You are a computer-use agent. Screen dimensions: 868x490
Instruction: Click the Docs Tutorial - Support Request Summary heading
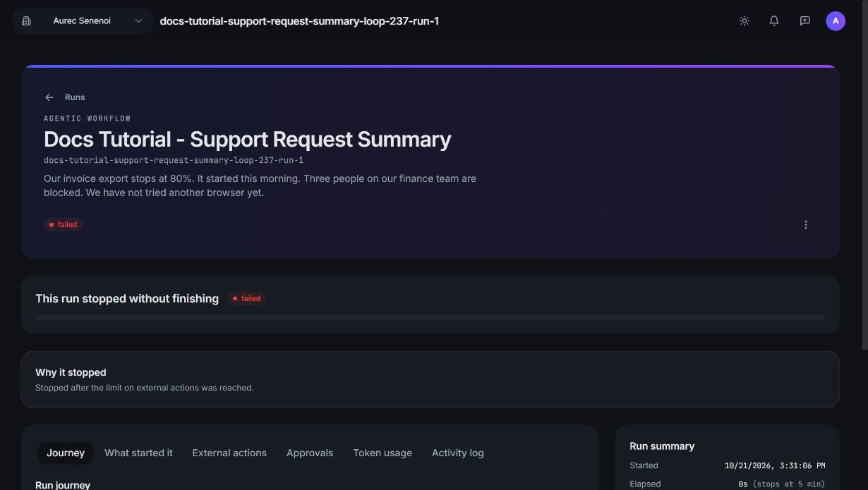[248, 139]
